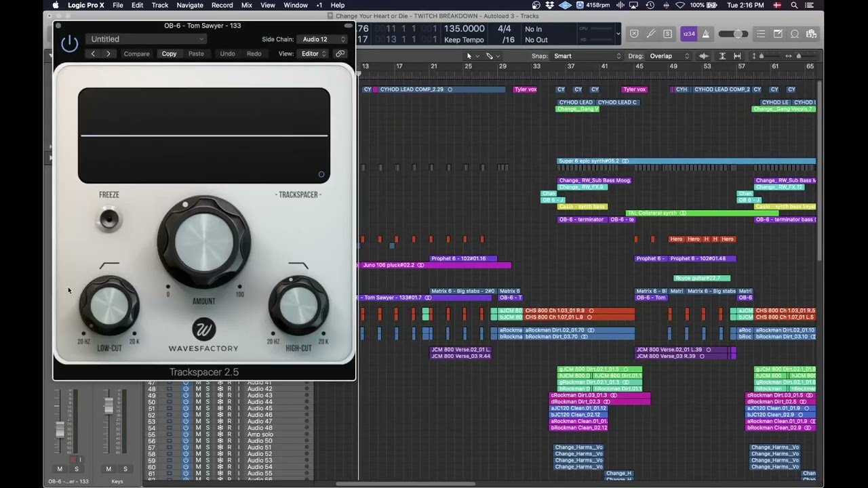The width and height of the screenshot is (868, 488).
Task: Click the Trackspacer AMOUNT knob
Action: coord(204,242)
